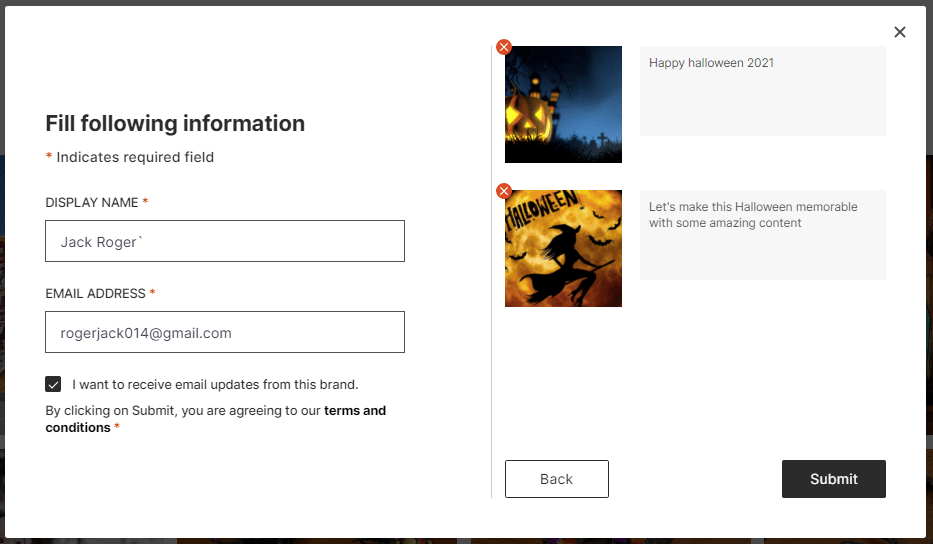Edit the 'Happy halloween 2021' caption box
This screenshot has height=544, width=933.
(x=762, y=91)
